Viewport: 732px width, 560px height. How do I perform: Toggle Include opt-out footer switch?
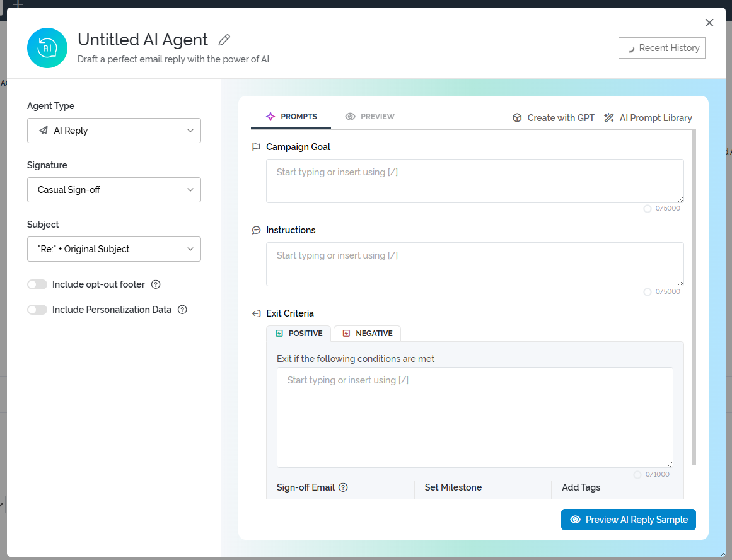37,284
